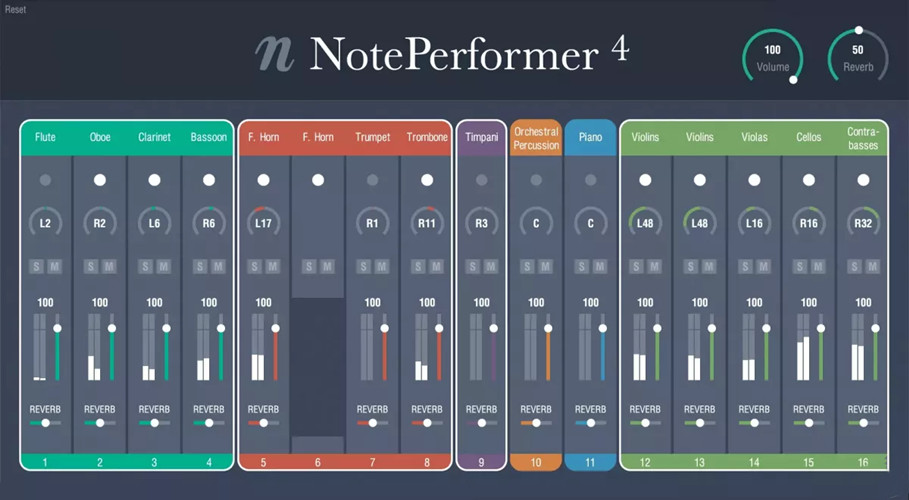Click the Flute L2 pan knob
The width and height of the screenshot is (909, 500).
(x=45, y=223)
